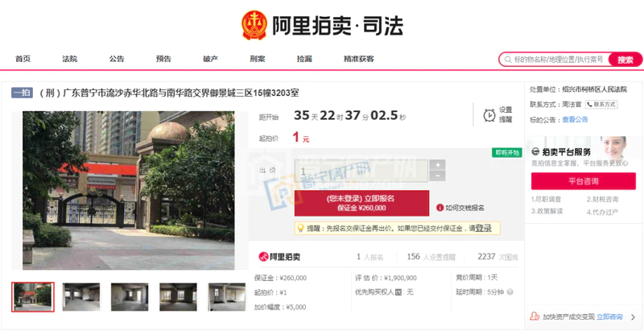Decrease bid with the minus stepper
This screenshot has width=644, height=331.
(x=437, y=176)
